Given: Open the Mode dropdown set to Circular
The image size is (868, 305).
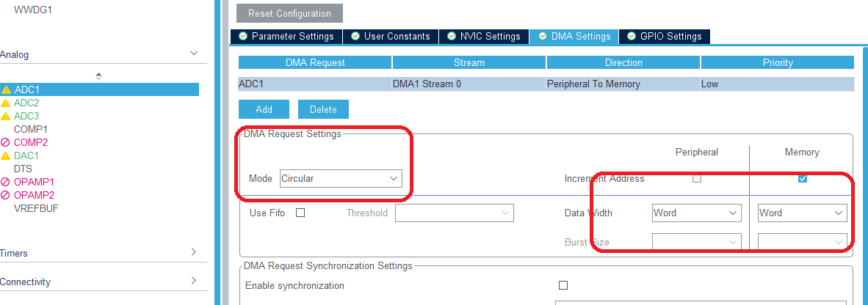Looking at the screenshot, I should pyautogui.click(x=341, y=178).
